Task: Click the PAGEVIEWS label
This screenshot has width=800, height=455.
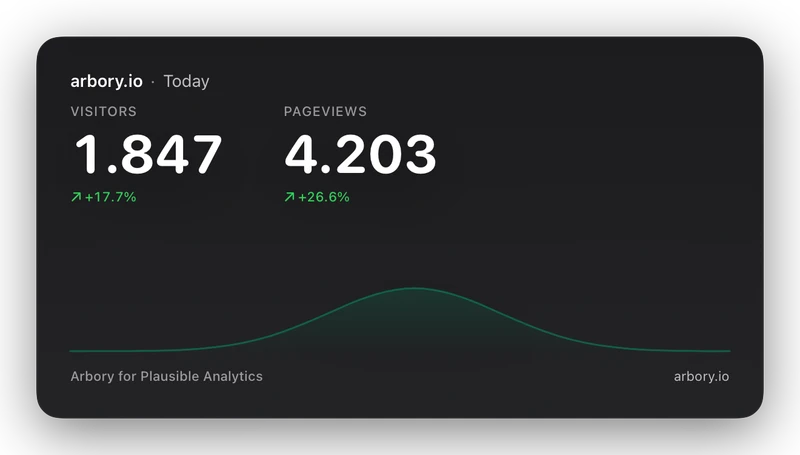Action: 325,112
